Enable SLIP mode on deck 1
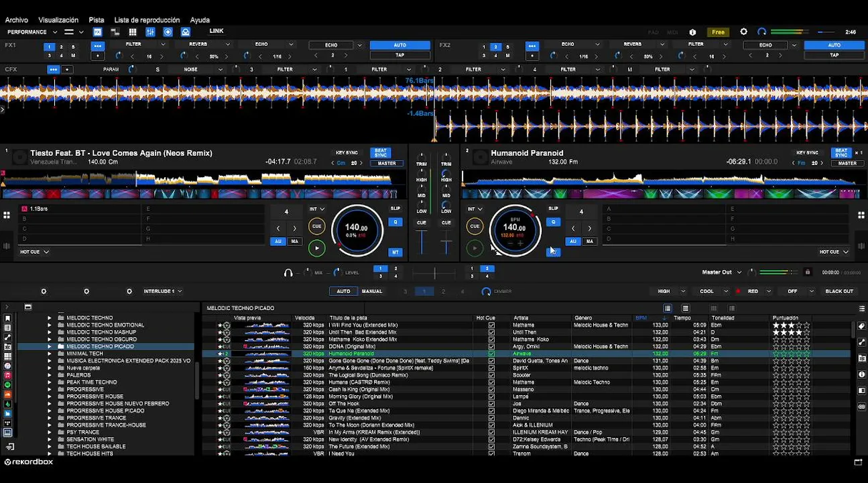Screen dimensions: 868x483 point(395,209)
